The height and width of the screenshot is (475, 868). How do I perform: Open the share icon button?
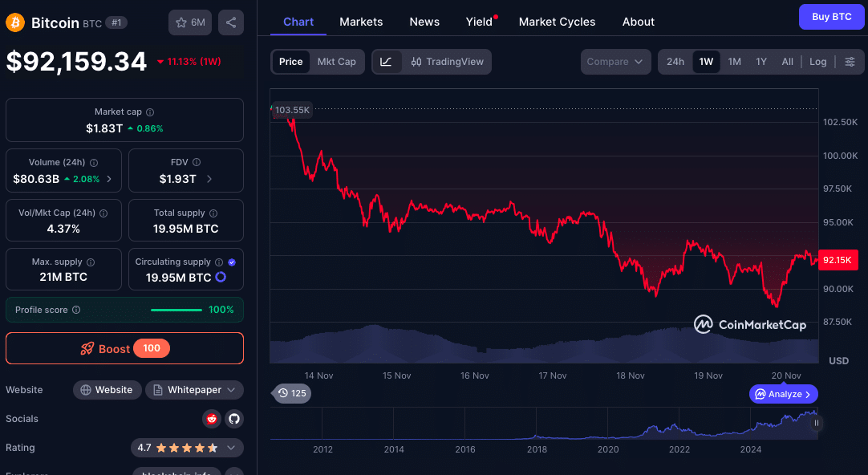tap(231, 22)
